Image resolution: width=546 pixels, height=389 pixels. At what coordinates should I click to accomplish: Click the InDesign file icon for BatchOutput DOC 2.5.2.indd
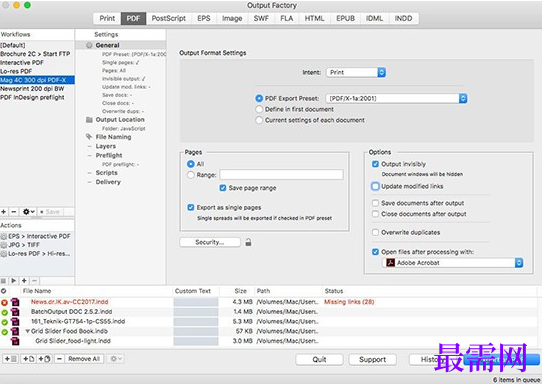click(x=15, y=312)
